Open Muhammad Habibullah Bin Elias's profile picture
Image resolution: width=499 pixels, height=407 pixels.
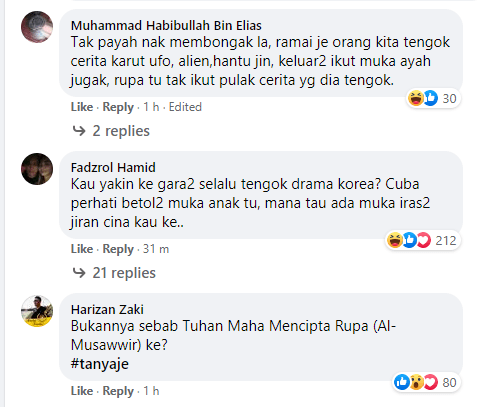pos(37,27)
